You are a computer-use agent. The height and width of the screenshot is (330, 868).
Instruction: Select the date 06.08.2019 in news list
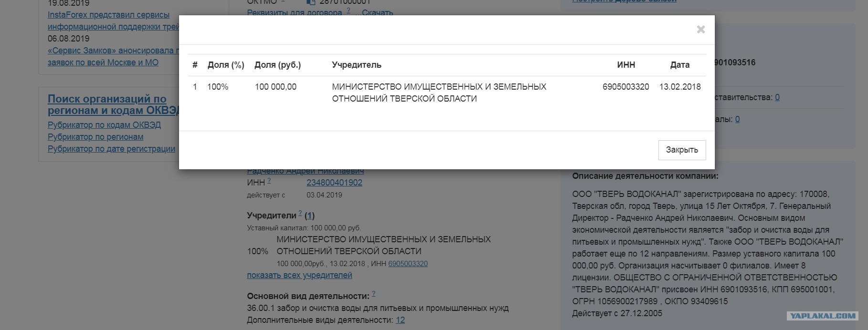pyautogui.click(x=68, y=39)
